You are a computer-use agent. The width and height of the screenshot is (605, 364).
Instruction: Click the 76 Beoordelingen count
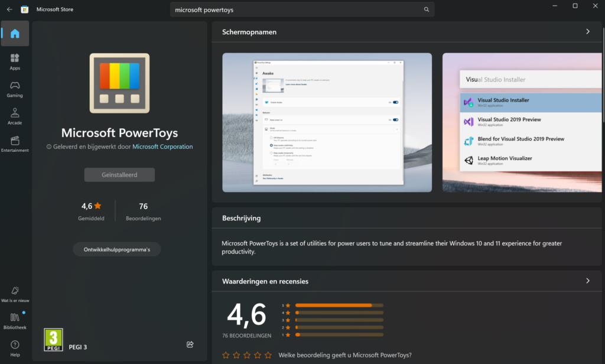(143, 211)
